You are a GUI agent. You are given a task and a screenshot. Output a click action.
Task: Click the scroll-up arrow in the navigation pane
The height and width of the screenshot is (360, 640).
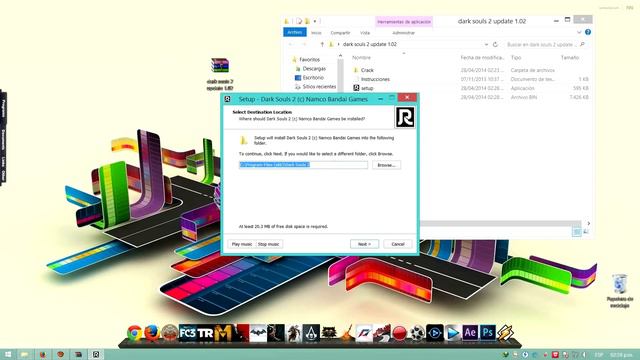(340, 56)
